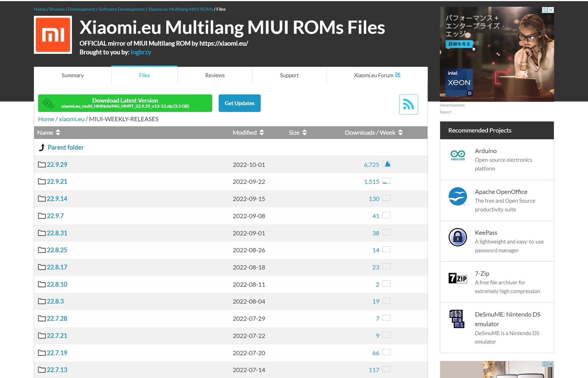Open the Xiaomi.eu Forum external tab
This screenshot has width=588, height=378.
click(377, 75)
